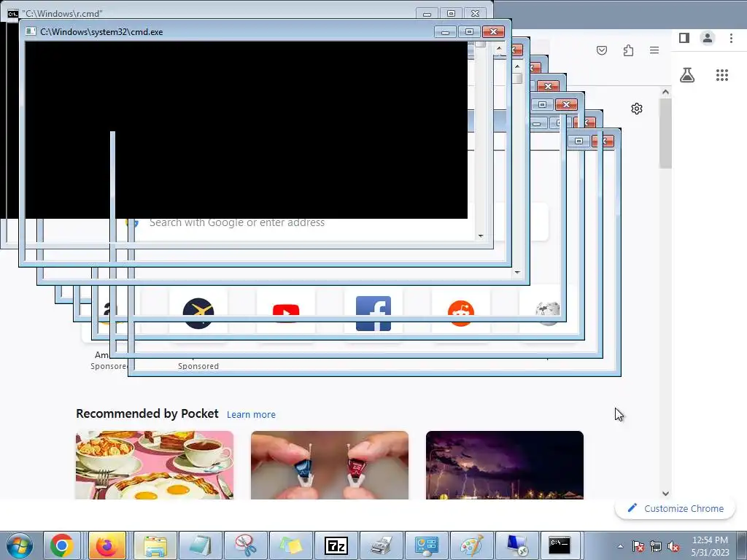Open the lightning storm Pocket story
The height and width of the screenshot is (560, 747).
click(505, 464)
